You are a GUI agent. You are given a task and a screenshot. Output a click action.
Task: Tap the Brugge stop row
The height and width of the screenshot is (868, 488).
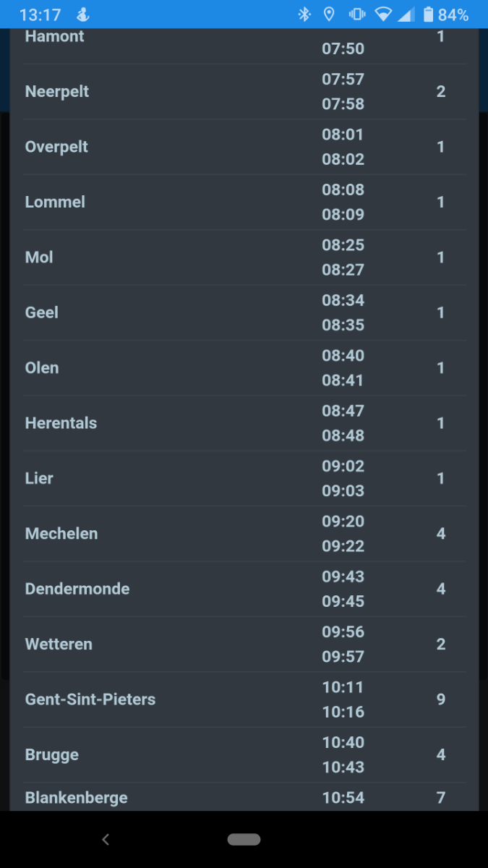[52, 754]
